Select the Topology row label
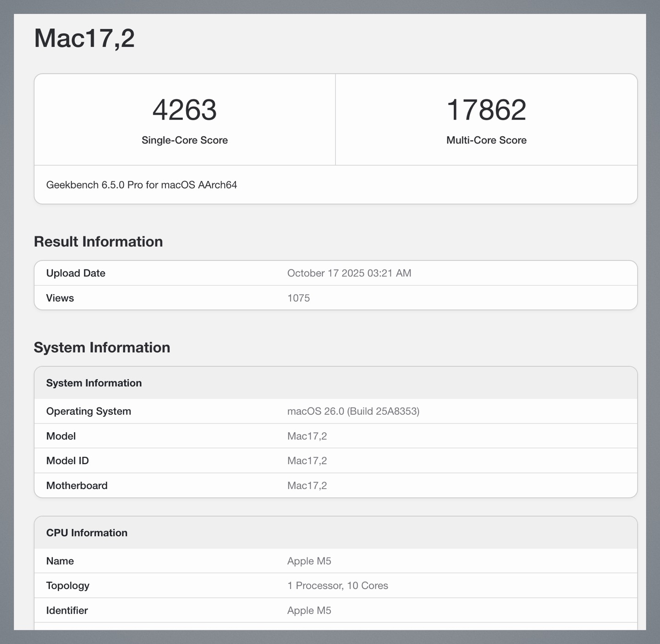This screenshot has height=644, width=660. pyautogui.click(x=68, y=585)
